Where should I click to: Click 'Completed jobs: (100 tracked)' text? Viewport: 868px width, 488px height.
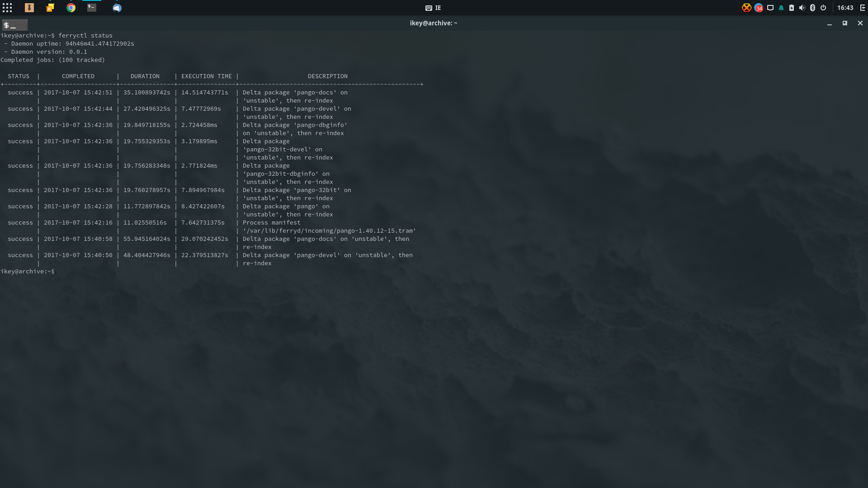coord(53,60)
